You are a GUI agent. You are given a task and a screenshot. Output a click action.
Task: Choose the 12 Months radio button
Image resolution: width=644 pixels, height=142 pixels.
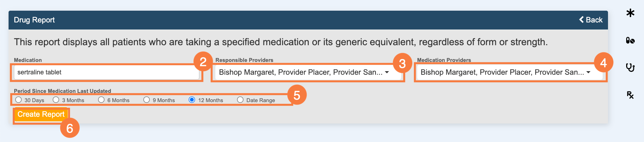tap(192, 100)
